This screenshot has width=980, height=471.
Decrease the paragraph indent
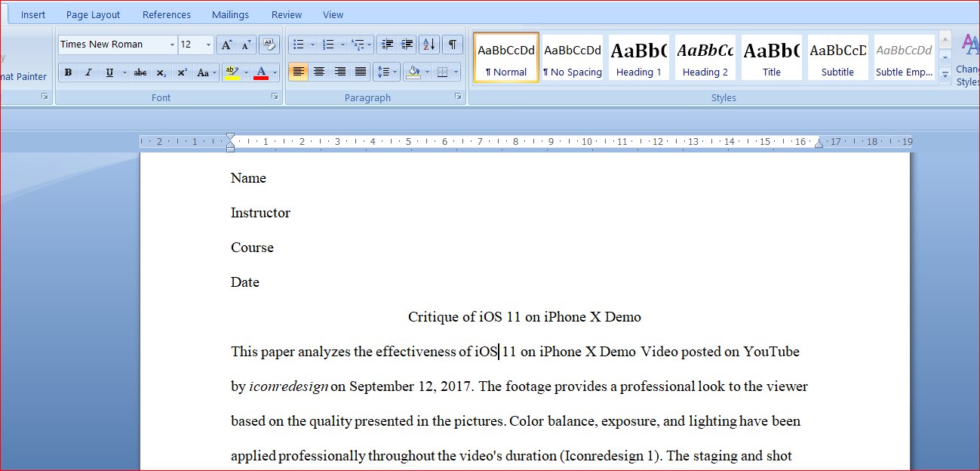click(x=386, y=45)
